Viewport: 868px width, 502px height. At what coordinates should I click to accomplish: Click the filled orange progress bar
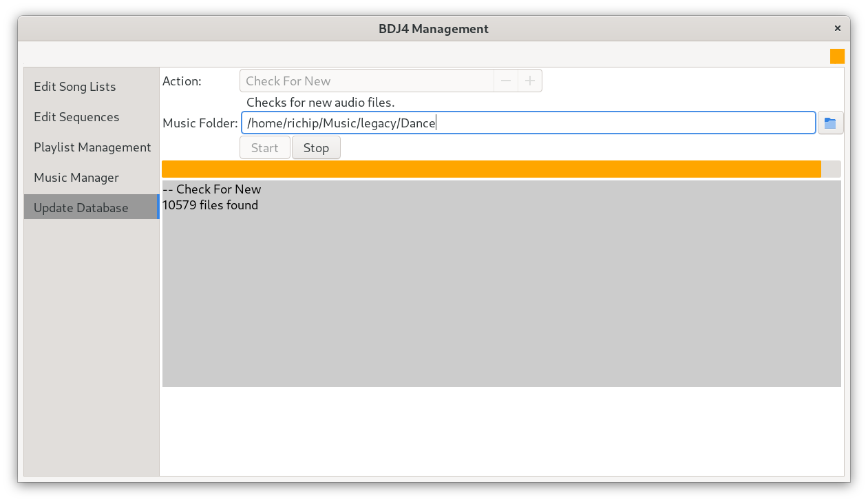click(491, 169)
